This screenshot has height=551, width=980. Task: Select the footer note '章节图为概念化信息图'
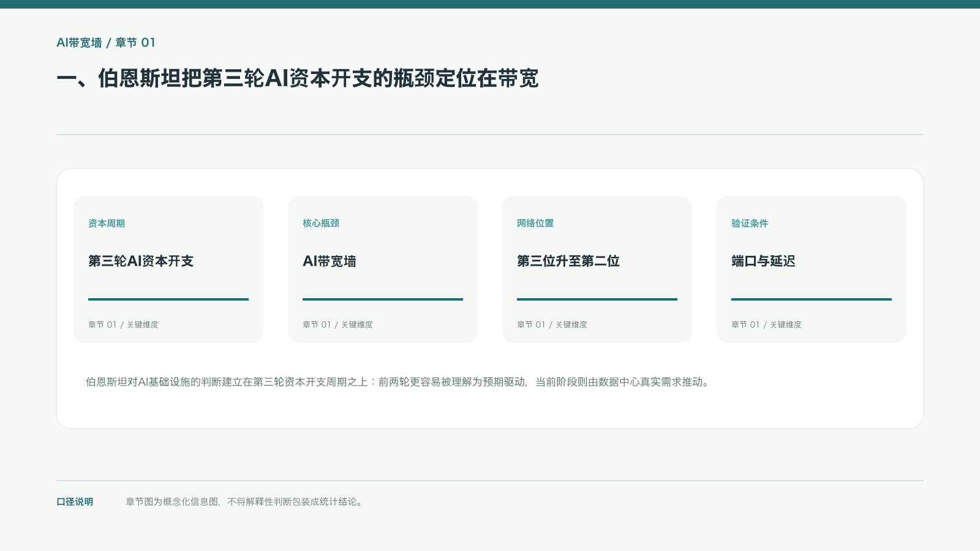point(245,502)
